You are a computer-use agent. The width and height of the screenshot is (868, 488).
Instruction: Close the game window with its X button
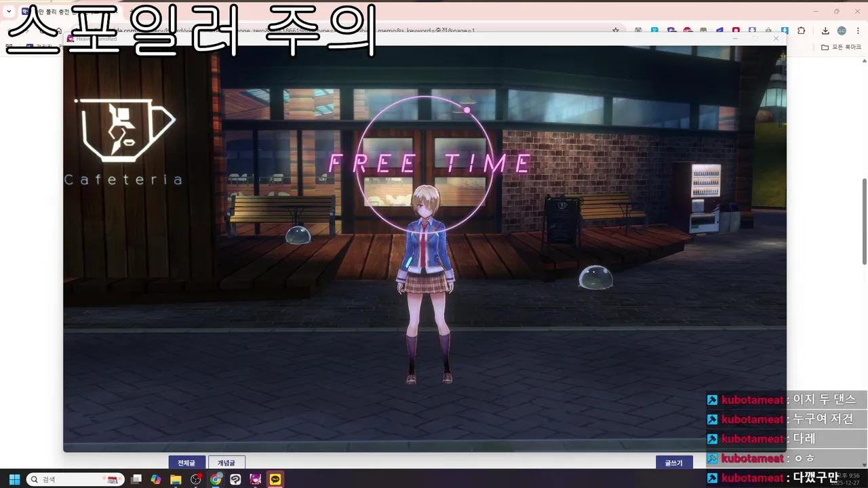tap(776, 39)
